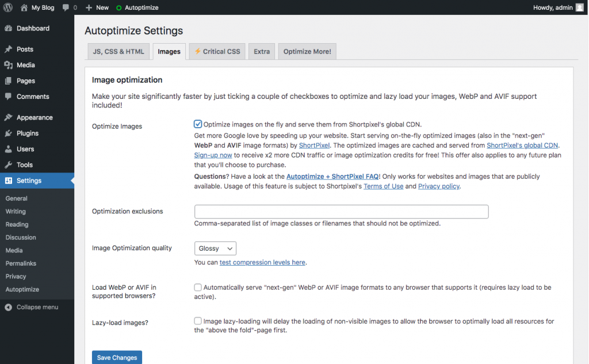
Task: Click the comments bubble icon in admin bar
Action: [67, 7]
